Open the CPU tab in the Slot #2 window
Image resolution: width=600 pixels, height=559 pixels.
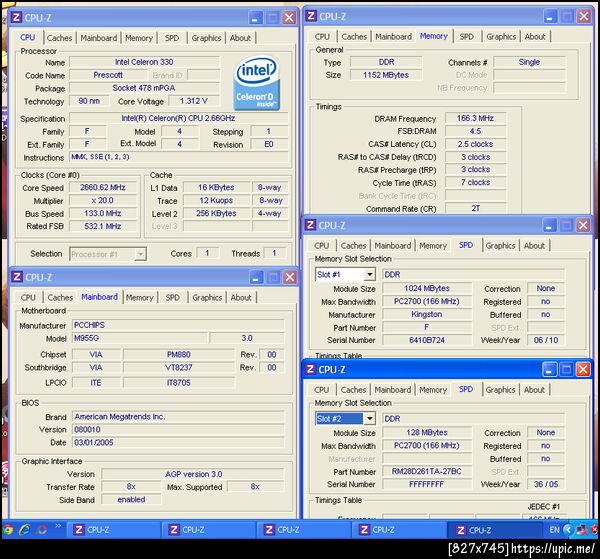click(x=322, y=390)
